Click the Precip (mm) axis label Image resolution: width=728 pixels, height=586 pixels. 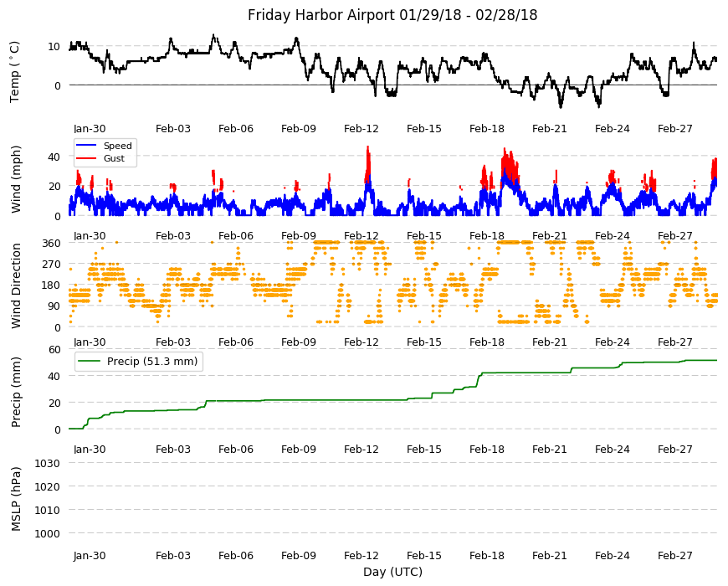tap(16, 392)
